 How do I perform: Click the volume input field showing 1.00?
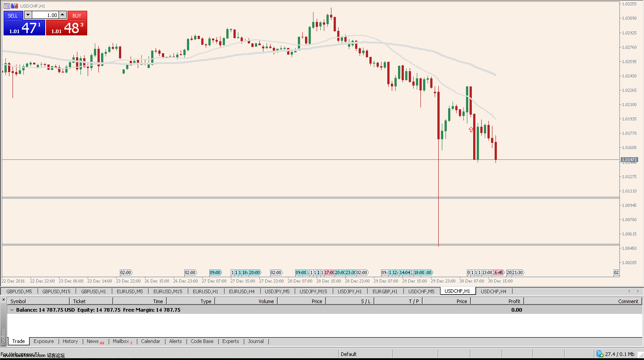tap(45, 15)
